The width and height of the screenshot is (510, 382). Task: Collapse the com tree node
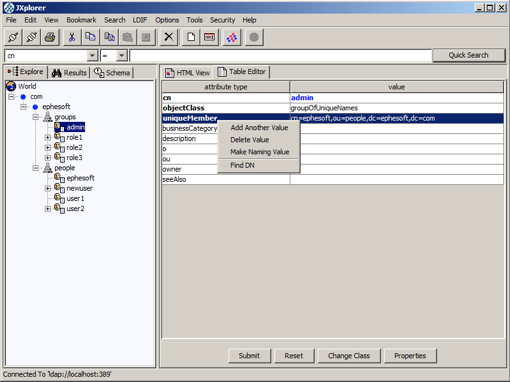pos(11,97)
